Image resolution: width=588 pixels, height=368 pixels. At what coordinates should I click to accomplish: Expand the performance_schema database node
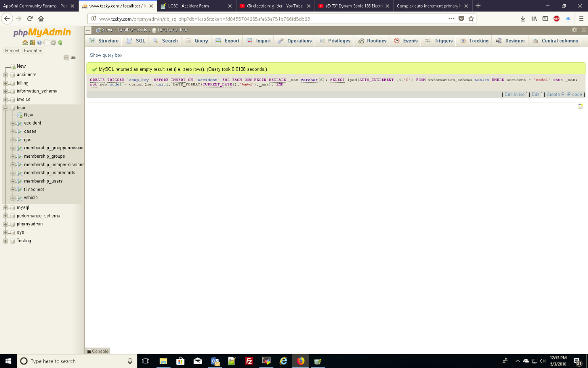pyautogui.click(x=5, y=216)
